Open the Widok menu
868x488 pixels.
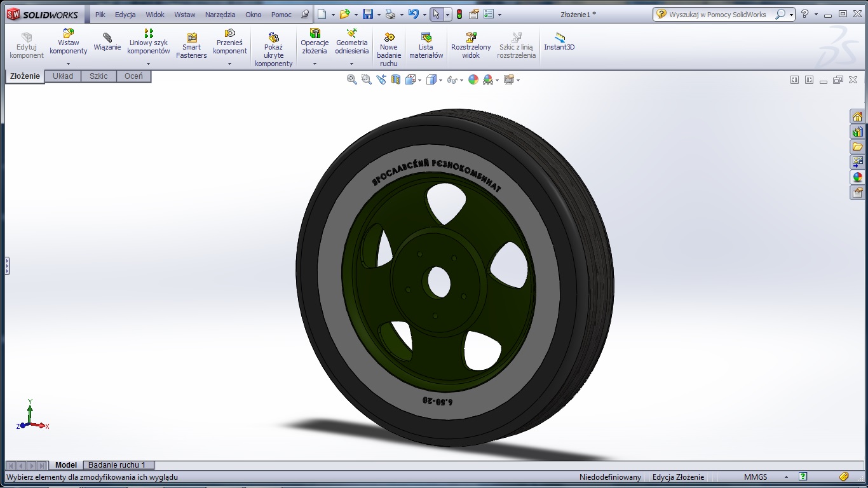(155, 15)
